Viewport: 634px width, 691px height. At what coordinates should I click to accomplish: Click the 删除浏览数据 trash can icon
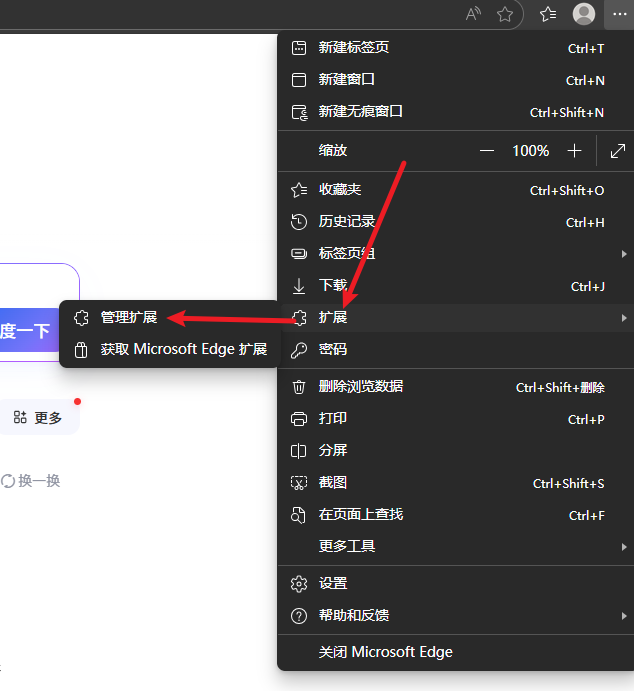pyautogui.click(x=299, y=387)
